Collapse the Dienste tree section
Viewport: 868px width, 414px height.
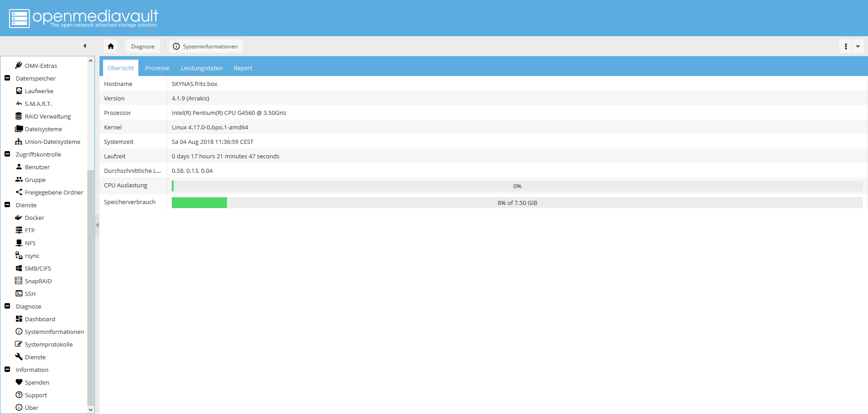[7, 205]
